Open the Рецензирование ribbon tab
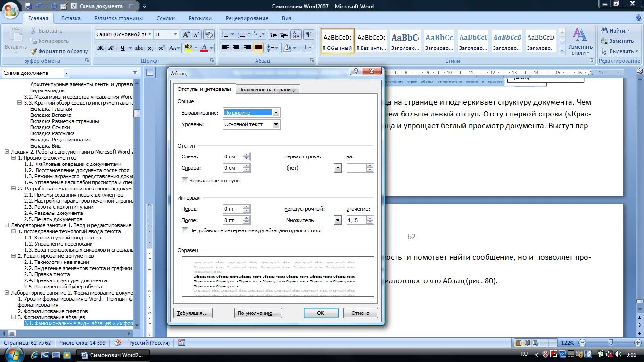Image resolution: width=644 pixels, height=362 pixels. (247, 18)
